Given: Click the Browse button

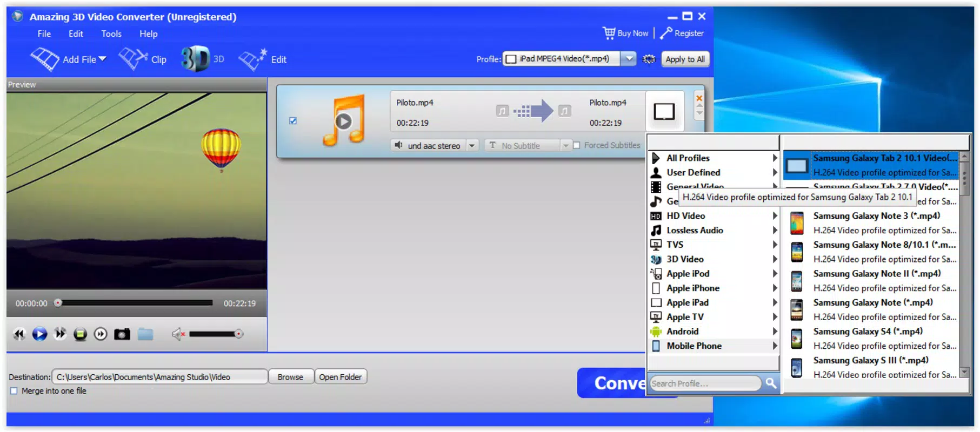Looking at the screenshot, I should coord(290,377).
